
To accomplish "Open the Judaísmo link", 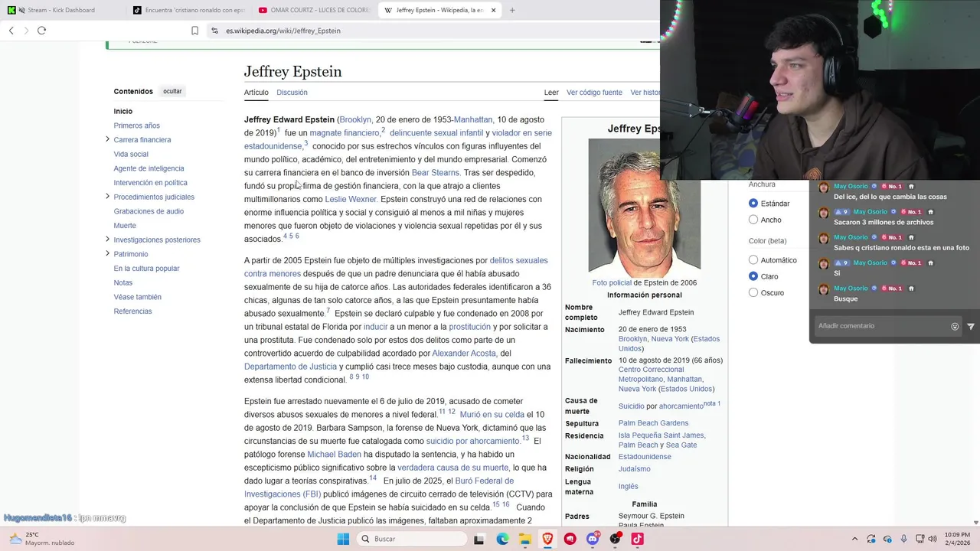I will (x=634, y=469).
